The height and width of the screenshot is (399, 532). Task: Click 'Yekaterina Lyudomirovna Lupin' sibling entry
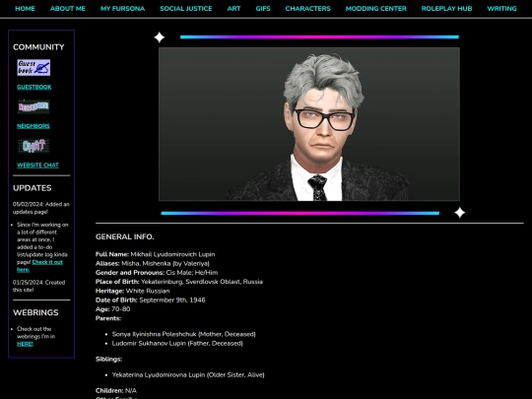click(x=188, y=375)
